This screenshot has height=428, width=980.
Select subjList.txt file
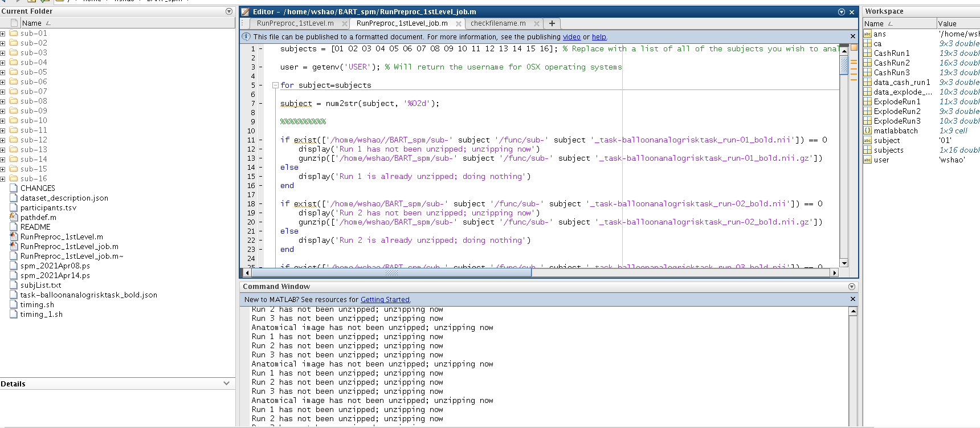point(40,286)
